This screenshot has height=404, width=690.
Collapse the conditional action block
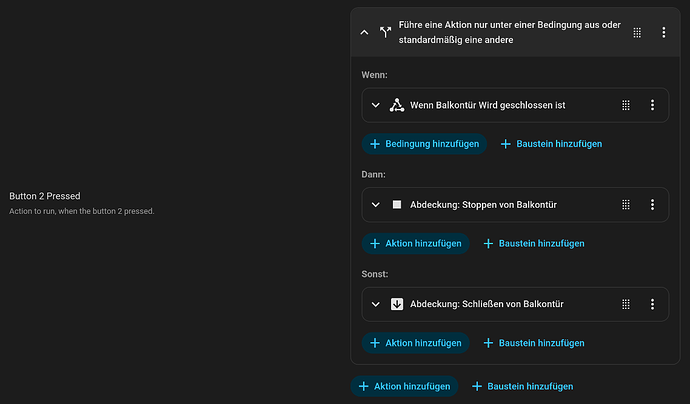click(x=364, y=33)
